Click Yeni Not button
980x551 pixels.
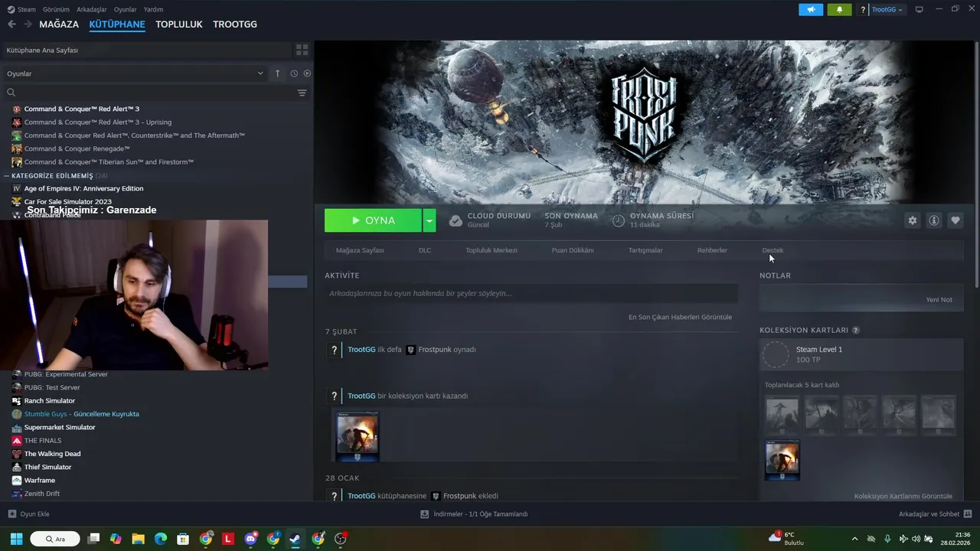pyautogui.click(x=939, y=300)
